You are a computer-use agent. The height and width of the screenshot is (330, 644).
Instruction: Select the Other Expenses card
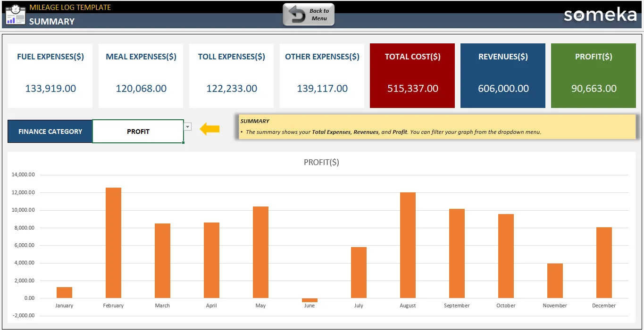pos(322,76)
